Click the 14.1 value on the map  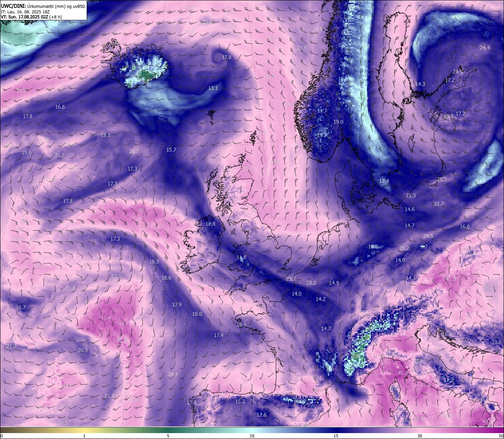point(411,278)
